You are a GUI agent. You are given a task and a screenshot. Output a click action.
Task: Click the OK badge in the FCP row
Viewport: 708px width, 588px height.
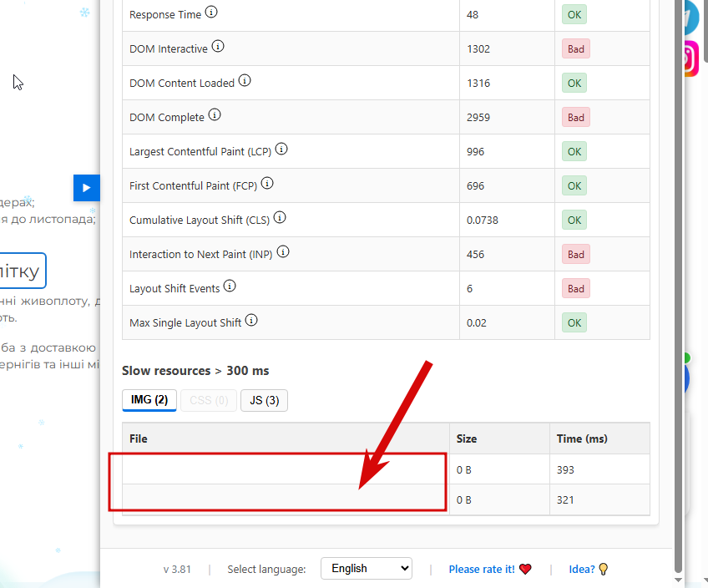(574, 186)
